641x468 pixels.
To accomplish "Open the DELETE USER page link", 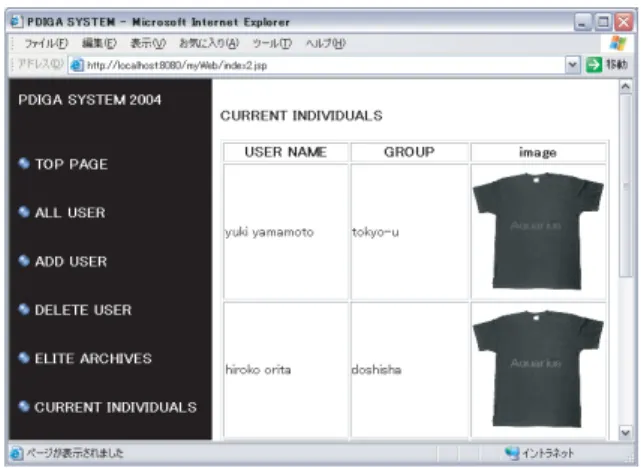I will [83, 310].
